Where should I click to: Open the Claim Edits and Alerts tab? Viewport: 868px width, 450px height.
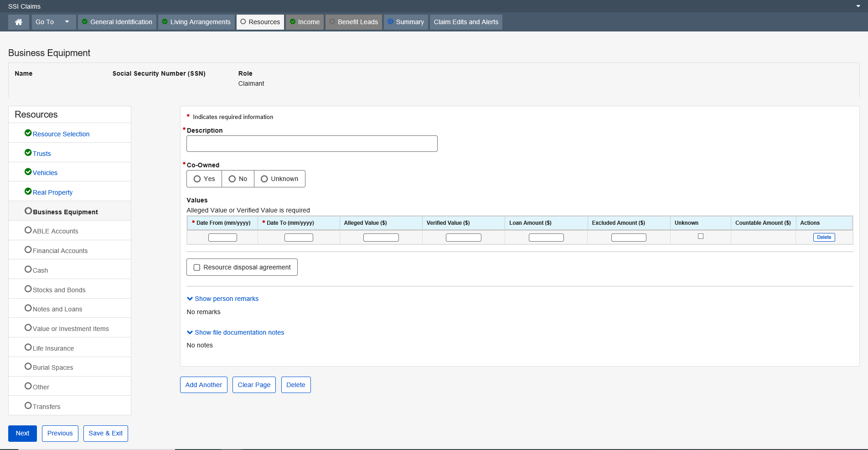[465, 22]
